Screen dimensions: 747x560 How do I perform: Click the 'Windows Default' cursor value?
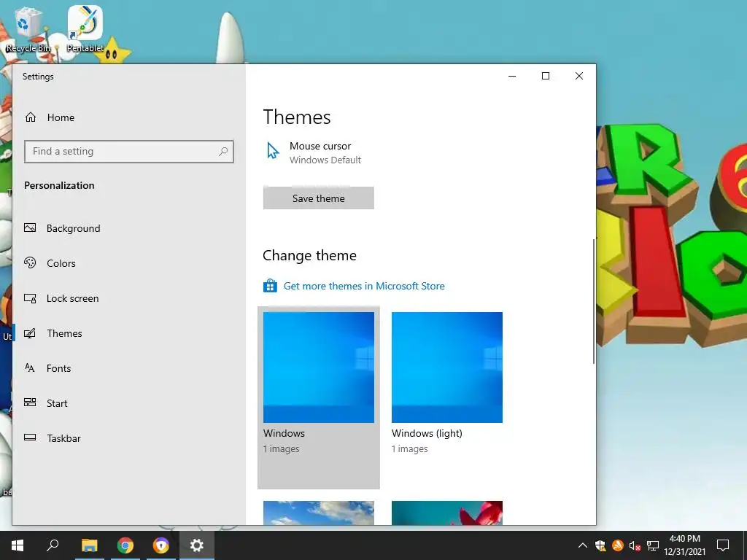pyautogui.click(x=325, y=160)
